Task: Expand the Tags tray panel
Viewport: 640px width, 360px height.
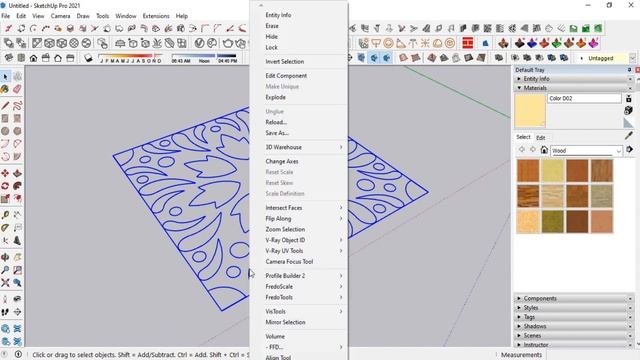Action: tap(574, 317)
